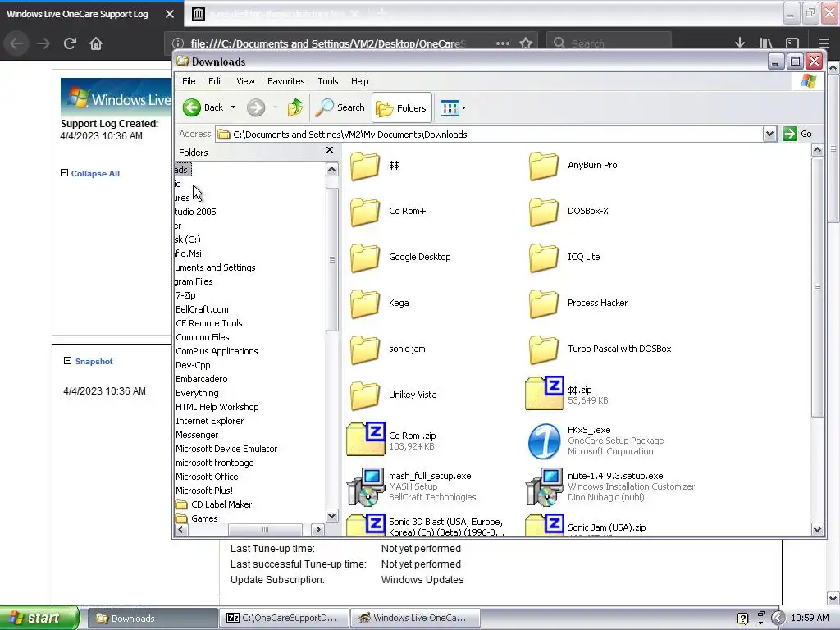Select 7-Zip in the folder tree

(x=186, y=295)
